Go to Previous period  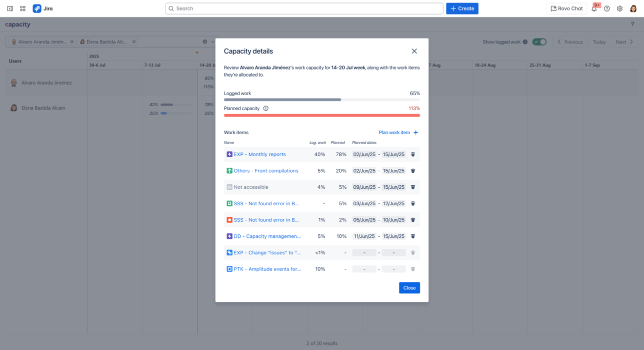click(x=570, y=42)
